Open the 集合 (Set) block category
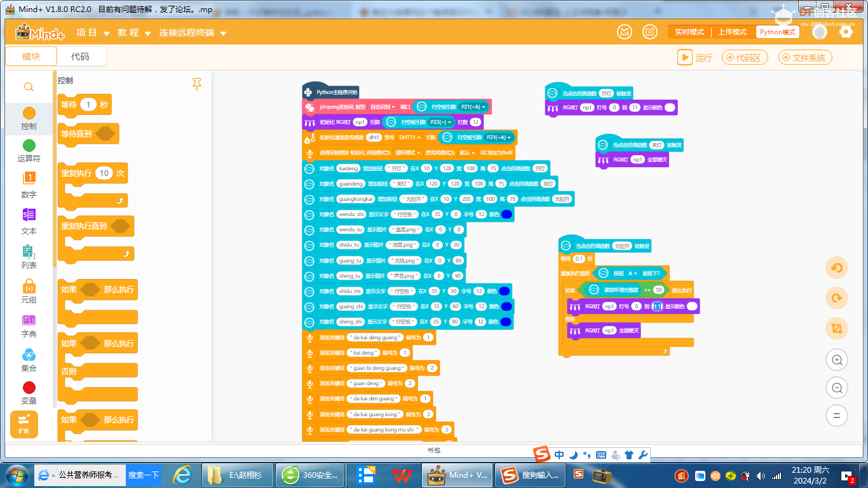The width and height of the screenshot is (868, 488). (29, 360)
